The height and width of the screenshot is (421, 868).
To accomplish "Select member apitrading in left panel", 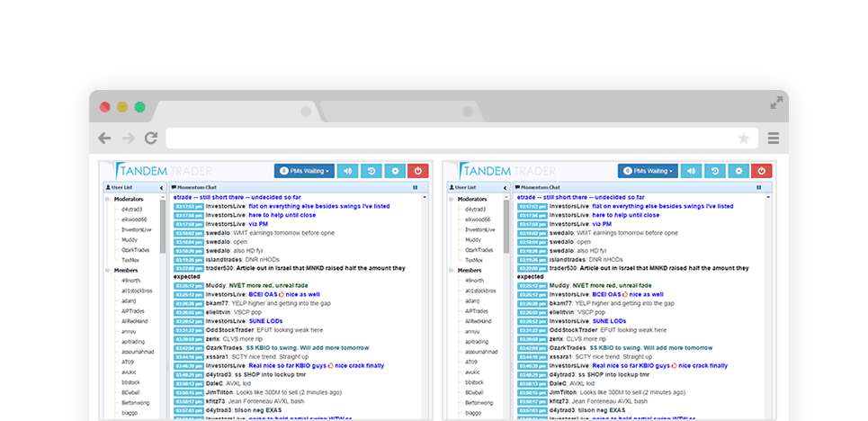I will point(133,341).
